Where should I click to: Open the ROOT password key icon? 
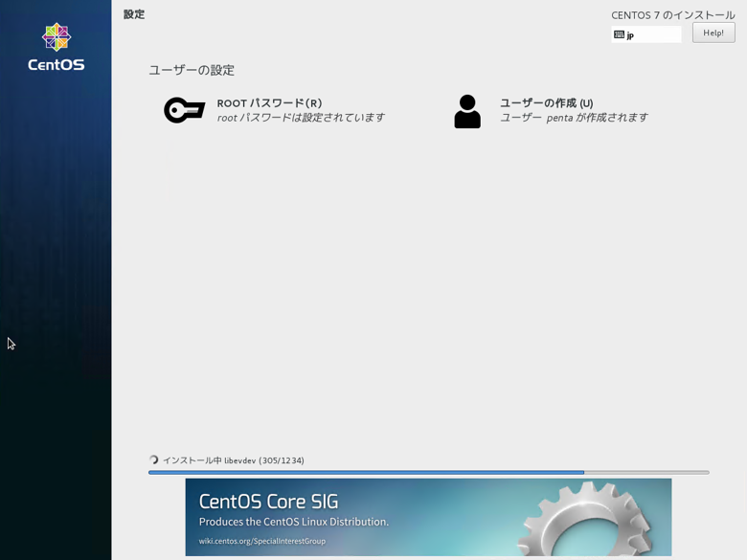pyautogui.click(x=185, y=110)
